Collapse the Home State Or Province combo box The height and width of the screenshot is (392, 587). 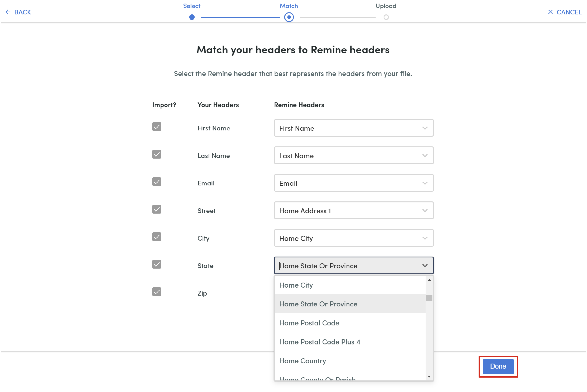[354, 266]
